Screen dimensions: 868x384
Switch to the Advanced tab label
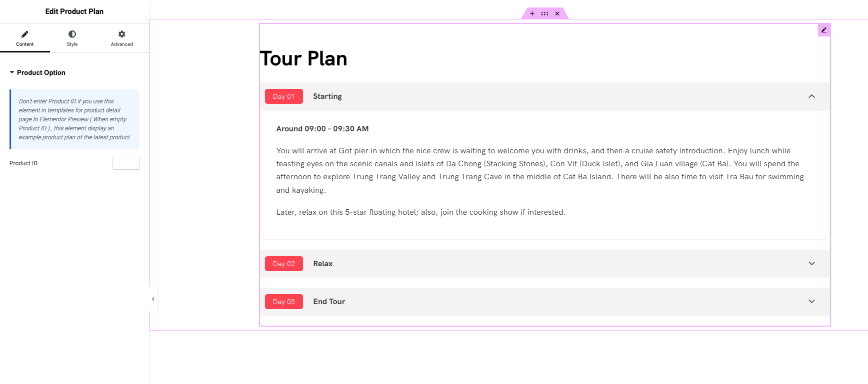pos(121,44)
